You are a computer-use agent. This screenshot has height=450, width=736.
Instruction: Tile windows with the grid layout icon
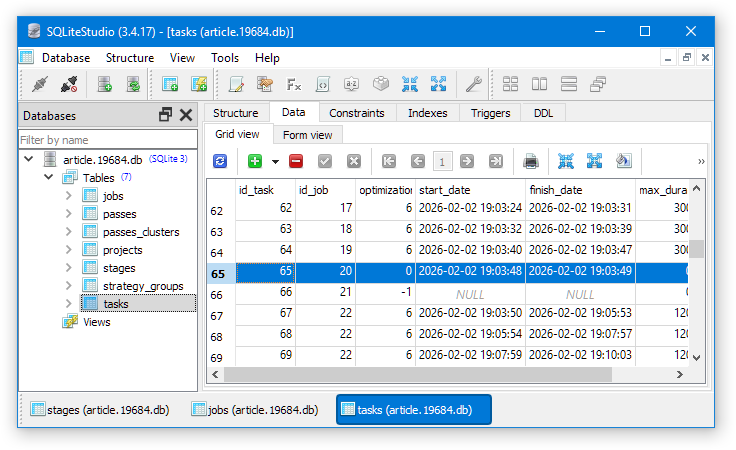coord(510,84)
